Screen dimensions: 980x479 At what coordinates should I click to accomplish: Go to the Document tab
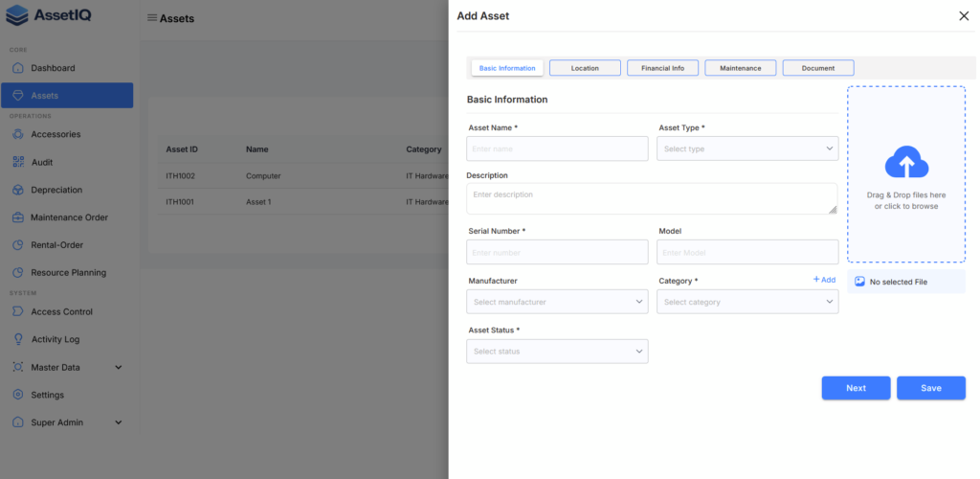pyautogui.click(x=818, y=68)
